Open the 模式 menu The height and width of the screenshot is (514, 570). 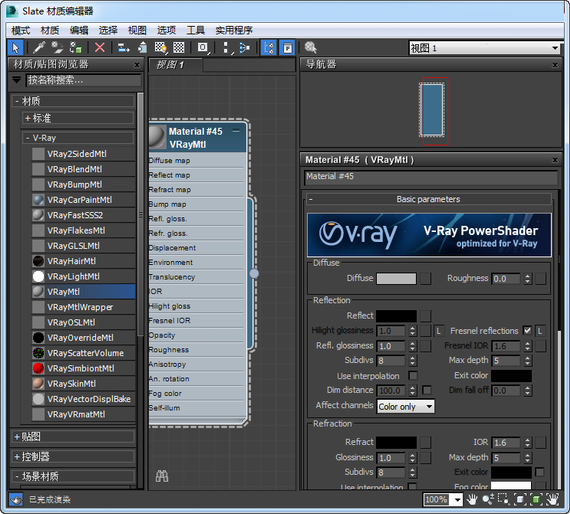(x=20, y=30)
